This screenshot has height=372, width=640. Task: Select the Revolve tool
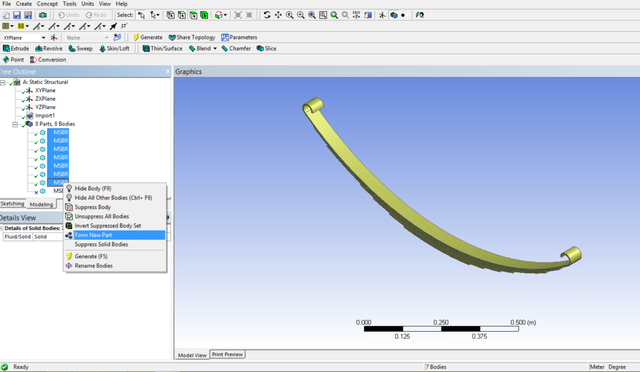(x=49, y=48)
